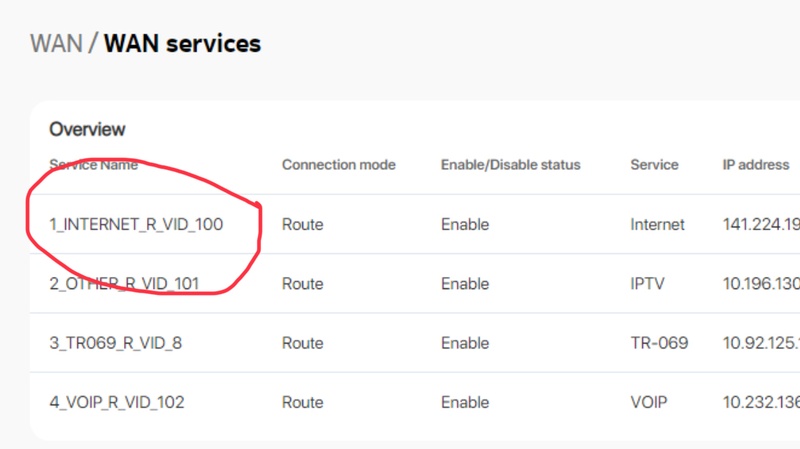Click the IP address column header

pyautogui.click(x=756, y=164)
